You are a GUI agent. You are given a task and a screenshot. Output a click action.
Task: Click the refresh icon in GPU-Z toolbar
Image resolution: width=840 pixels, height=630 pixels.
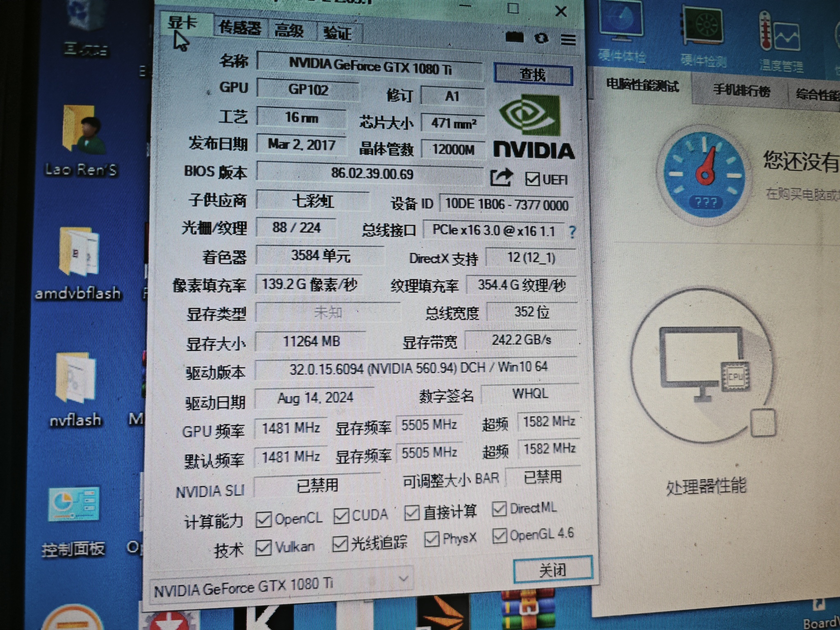click(541, 39)
